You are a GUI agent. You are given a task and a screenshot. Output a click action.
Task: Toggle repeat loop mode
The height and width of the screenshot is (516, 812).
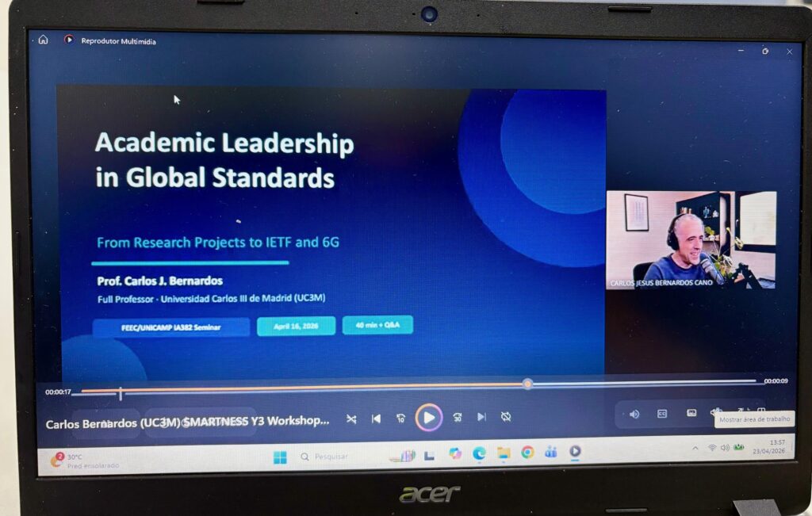coord(506,417)
